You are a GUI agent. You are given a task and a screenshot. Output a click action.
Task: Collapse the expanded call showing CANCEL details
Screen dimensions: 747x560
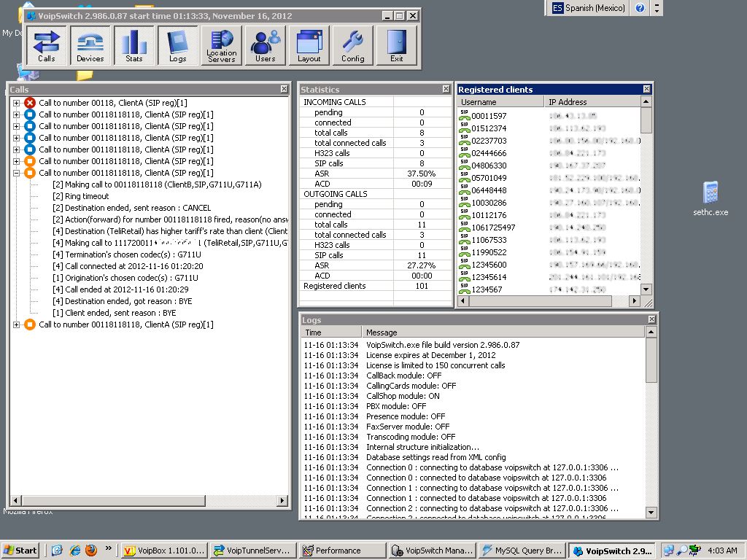pyautogui.click(x=16, y=173)
